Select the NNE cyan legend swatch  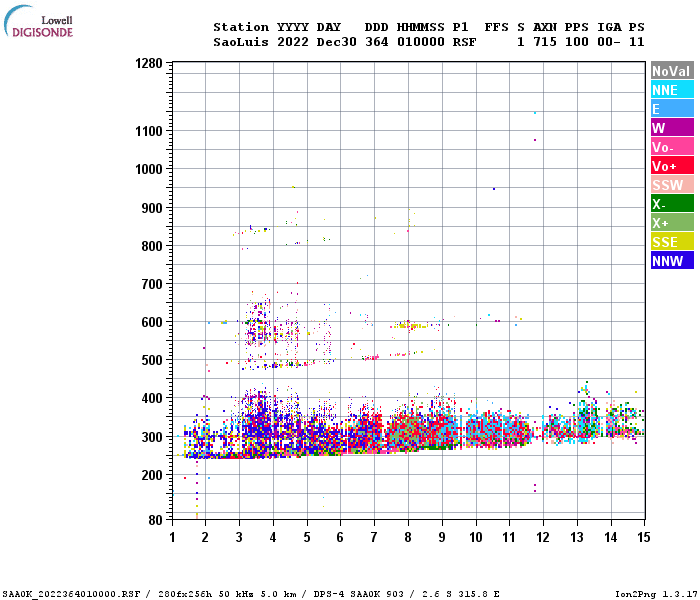[672, 90]
